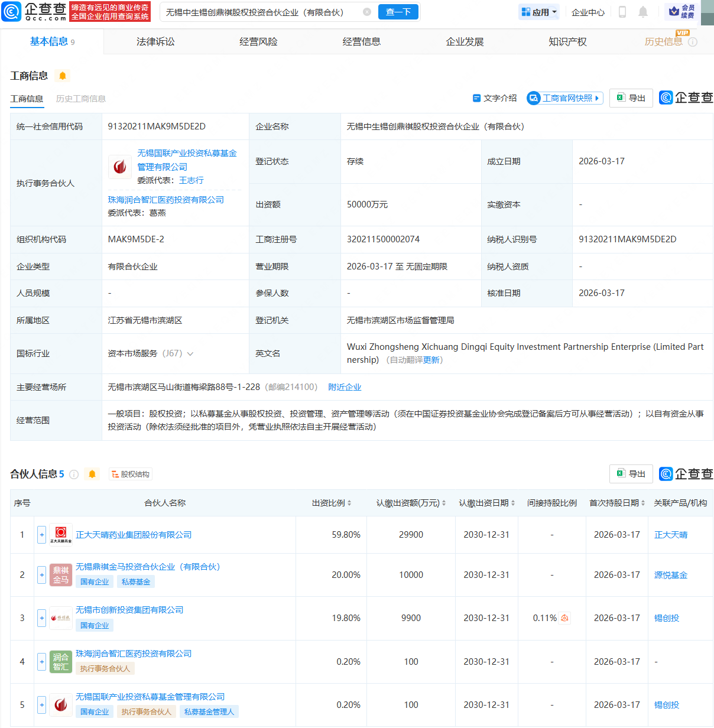Open the 附近企业 link

tap(345, 386)
